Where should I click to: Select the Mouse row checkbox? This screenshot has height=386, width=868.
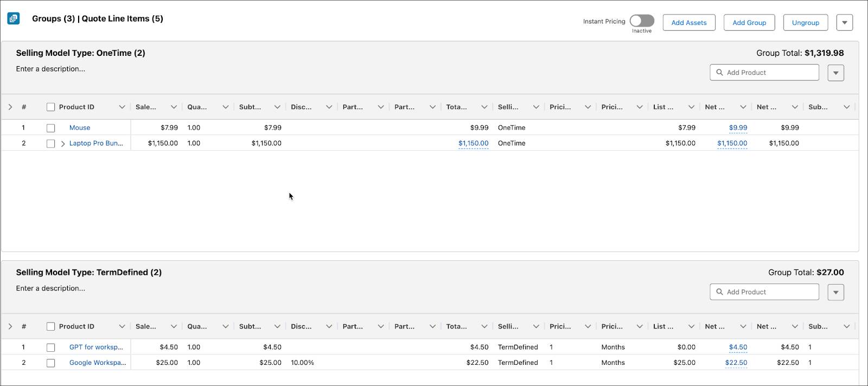[50, 128]
